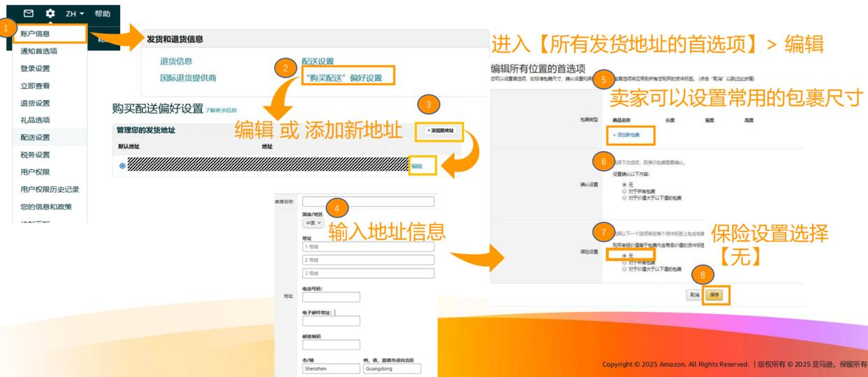Image resolution: width=868 pixels, height=377 pixels.
Task: Click the 保存 save button
Action: [x=714, y=295]
